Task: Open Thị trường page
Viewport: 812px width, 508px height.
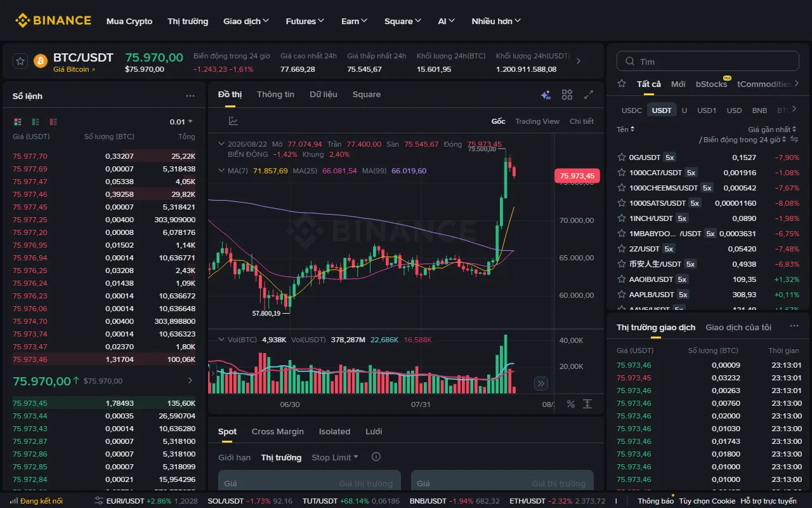Action: tap(188, 21)
